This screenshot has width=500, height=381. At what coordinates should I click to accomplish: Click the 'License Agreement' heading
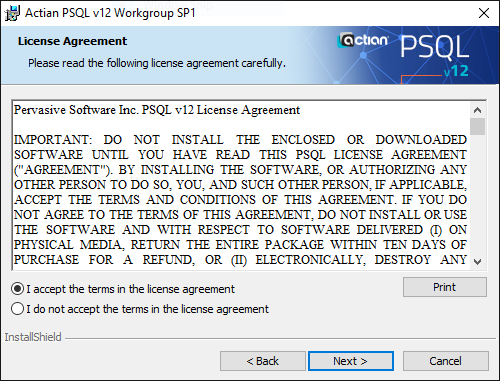pyautogui.click(x=72, y=41)
